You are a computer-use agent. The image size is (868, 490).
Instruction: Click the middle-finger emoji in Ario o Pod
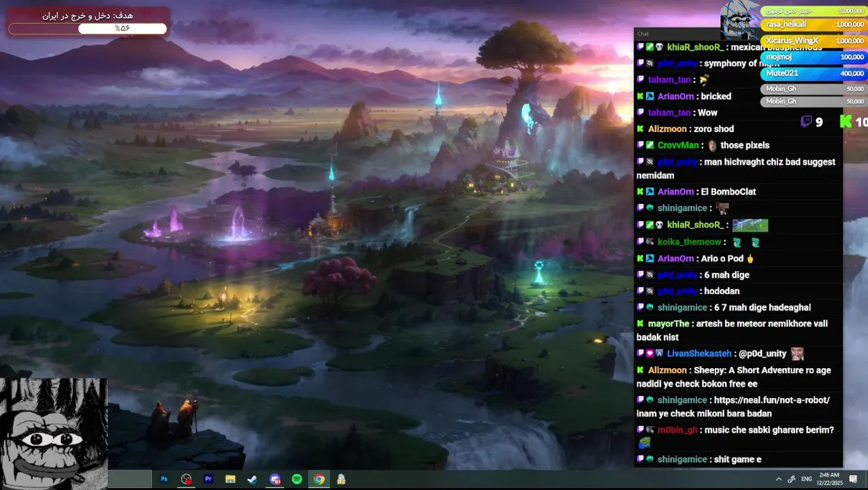pyautogui.click(x=750, y=259)
